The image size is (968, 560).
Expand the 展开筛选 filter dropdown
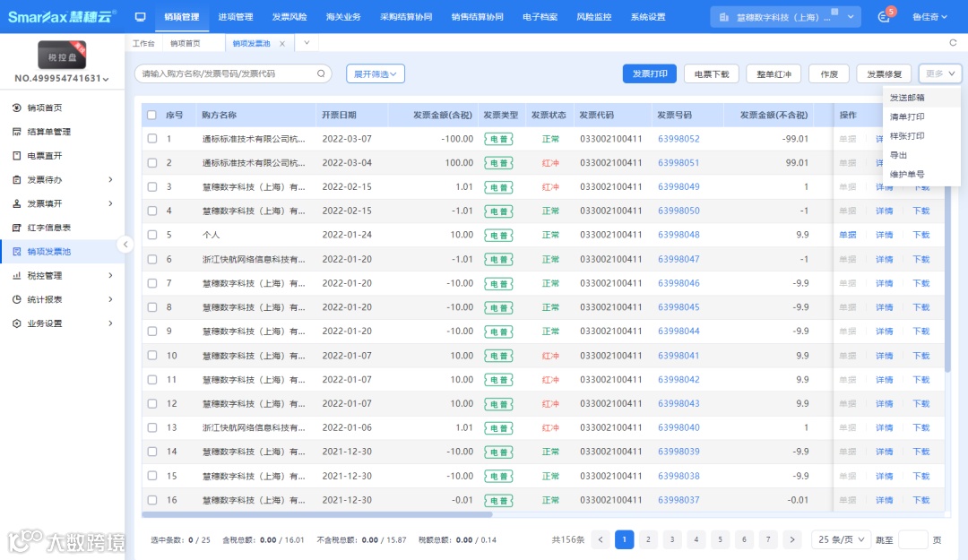pos(376,73)
